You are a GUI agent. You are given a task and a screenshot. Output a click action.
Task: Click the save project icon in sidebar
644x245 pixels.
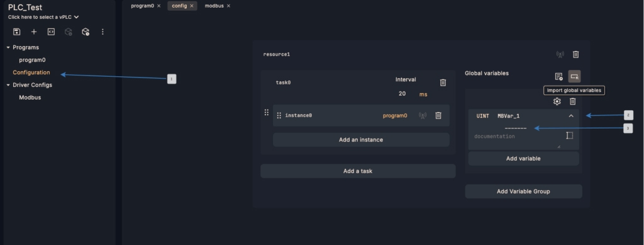16,31
